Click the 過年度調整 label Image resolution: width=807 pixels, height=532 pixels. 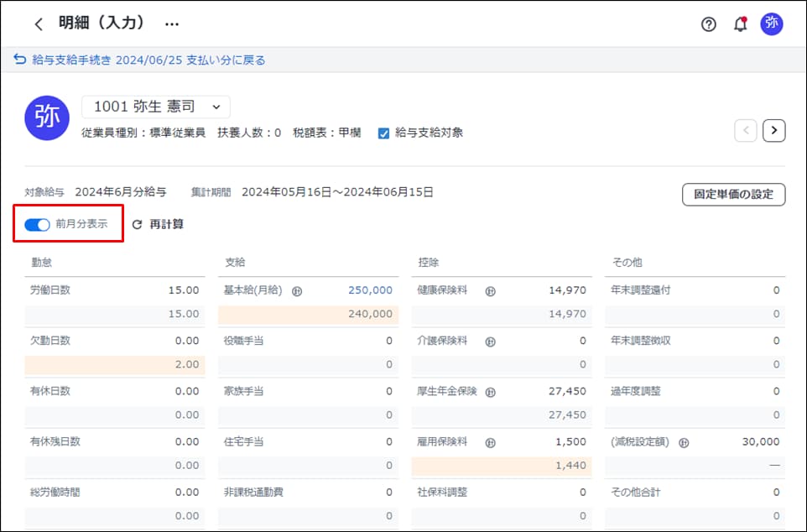[x=636, y=391]
